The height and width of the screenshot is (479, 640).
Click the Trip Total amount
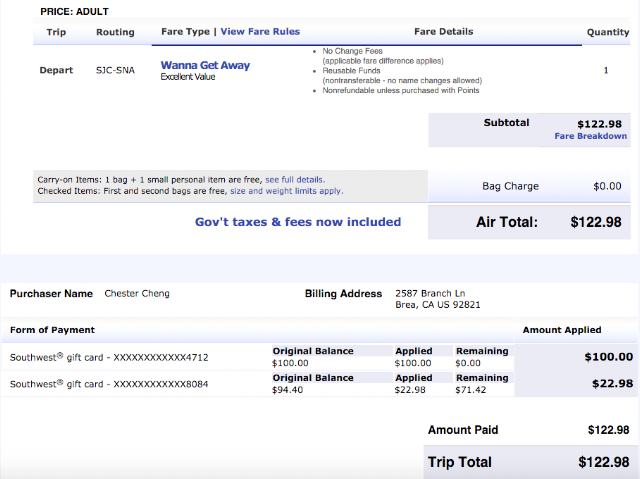(604, 462)
